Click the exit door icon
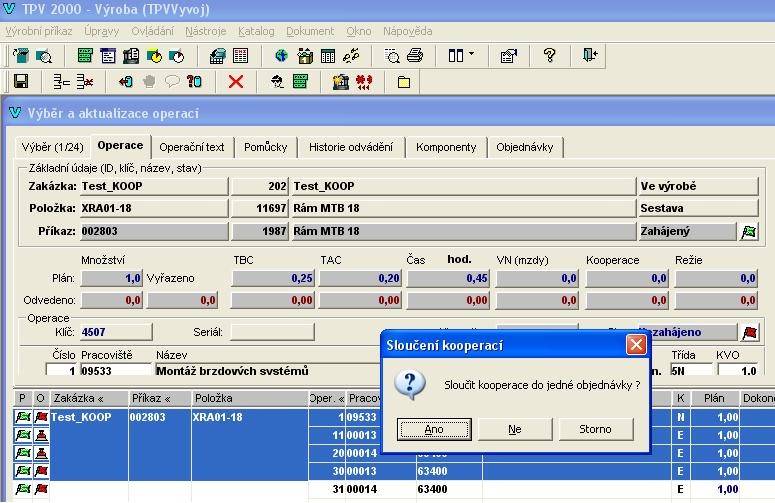Image resolution: width=775 pixels, height=503 pixels. [x=590, y=55]
